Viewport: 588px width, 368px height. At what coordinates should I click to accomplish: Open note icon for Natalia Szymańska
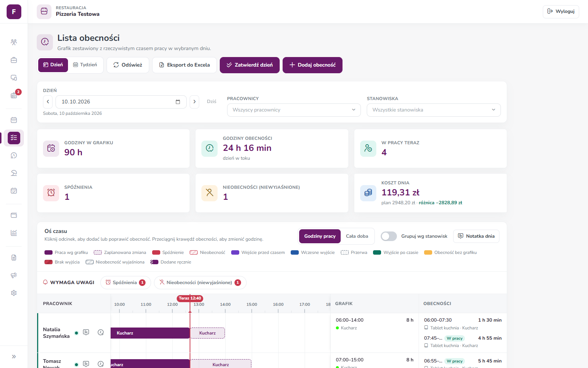point(86,332)
